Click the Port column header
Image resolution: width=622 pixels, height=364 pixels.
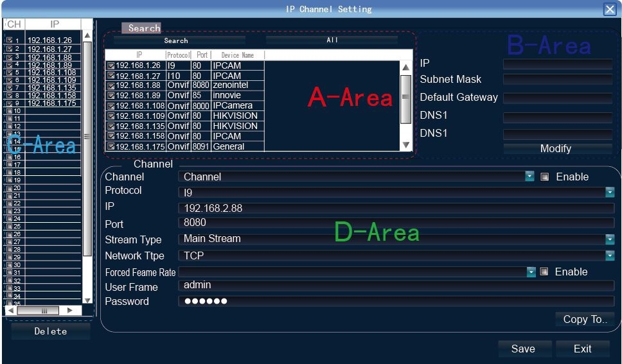point(202,55)
